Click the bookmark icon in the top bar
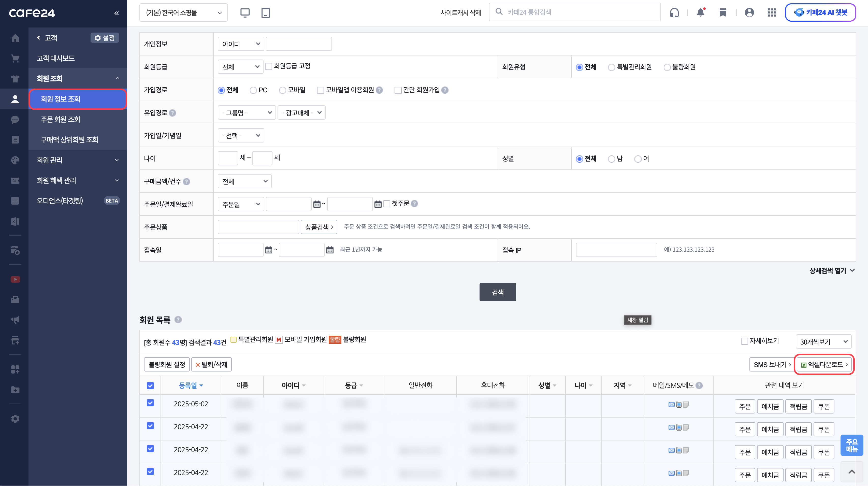Screen dimensions: 868x486 coord(723,12)
